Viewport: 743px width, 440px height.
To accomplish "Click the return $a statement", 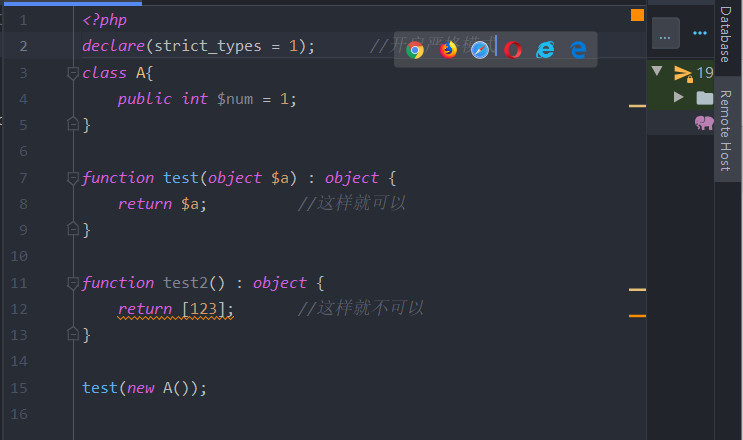I will [162, 204].
